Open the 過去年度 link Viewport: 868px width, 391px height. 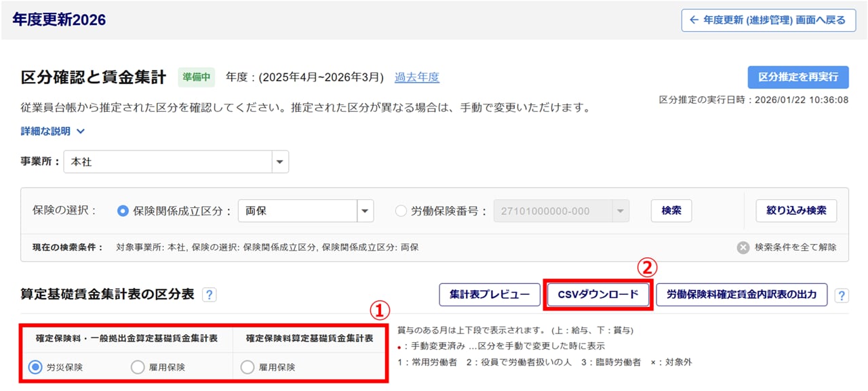pos(417,77)
